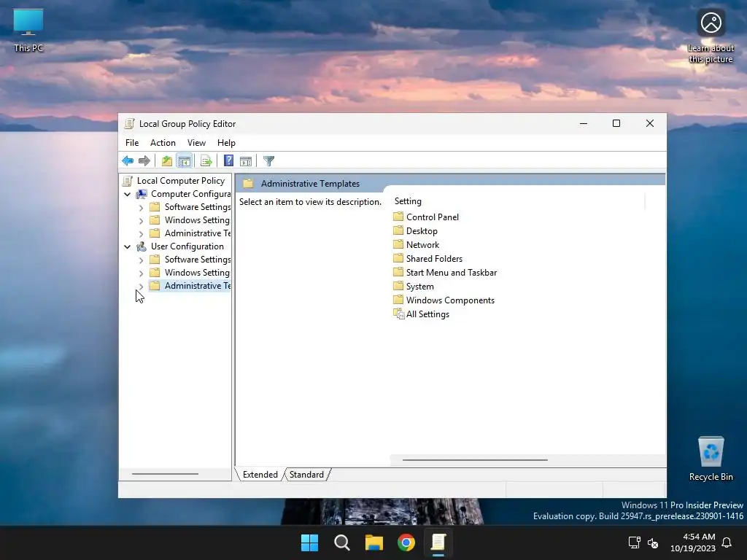Screen dimensions: 747x560
Task: Launch File Explorer from the taskbar
Action: tap(374, 542)
